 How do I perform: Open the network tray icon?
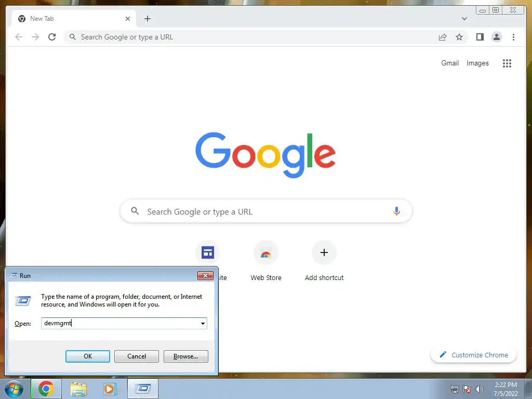454,389
